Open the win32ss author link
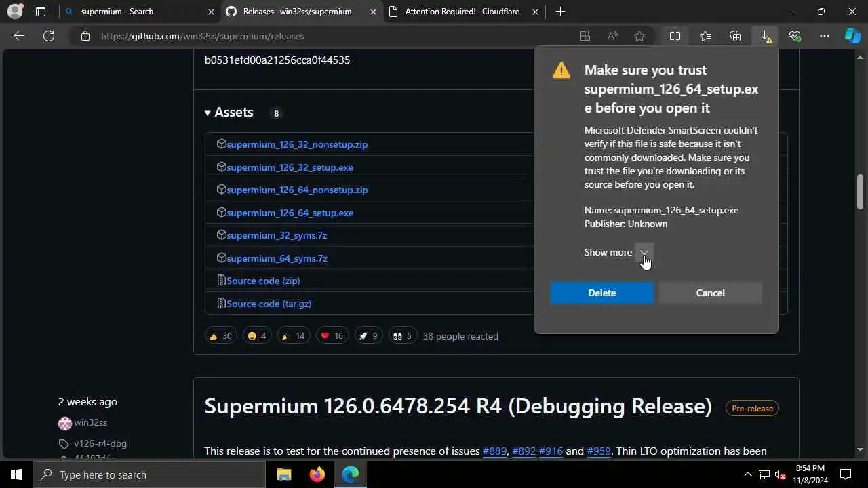The width and height of the screenshot is (868, 488). (90, 422)
